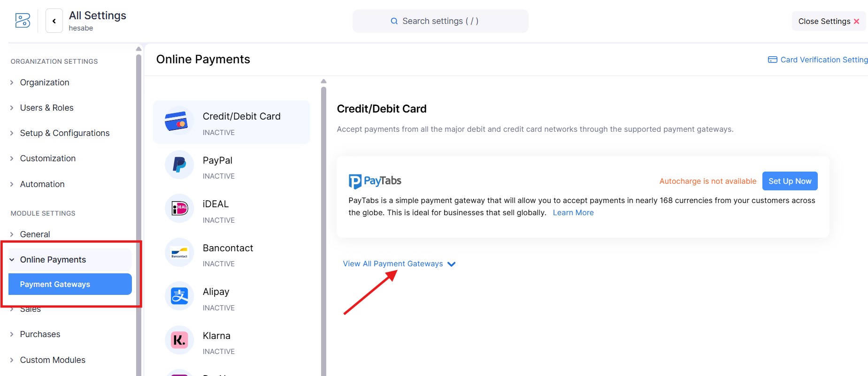The width and height of the screenshot is (868, 376).
Task: Expand the Organization settings section
Action: pyautogui.click(x=44, y=83)
